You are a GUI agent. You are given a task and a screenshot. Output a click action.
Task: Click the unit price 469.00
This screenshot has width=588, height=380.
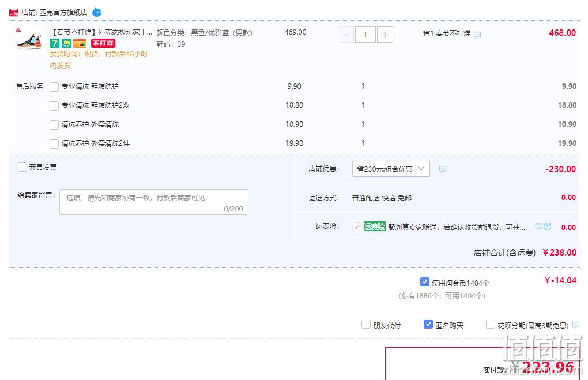point(295,32)
